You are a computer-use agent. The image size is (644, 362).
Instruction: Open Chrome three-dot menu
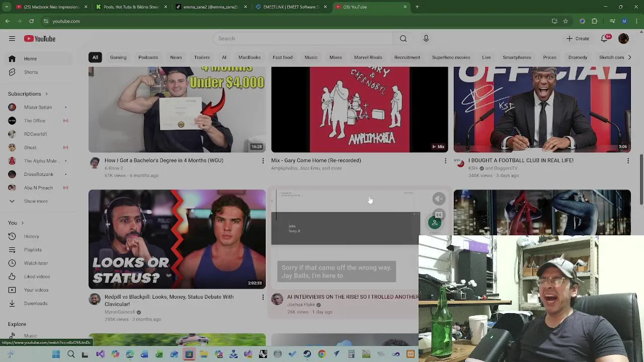[x=636, y=21]
